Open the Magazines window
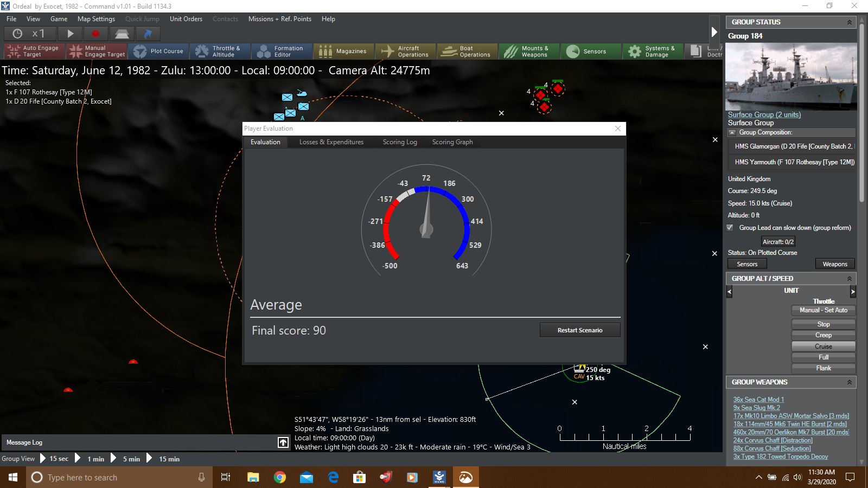868x488 pixels. click(344, 51)
